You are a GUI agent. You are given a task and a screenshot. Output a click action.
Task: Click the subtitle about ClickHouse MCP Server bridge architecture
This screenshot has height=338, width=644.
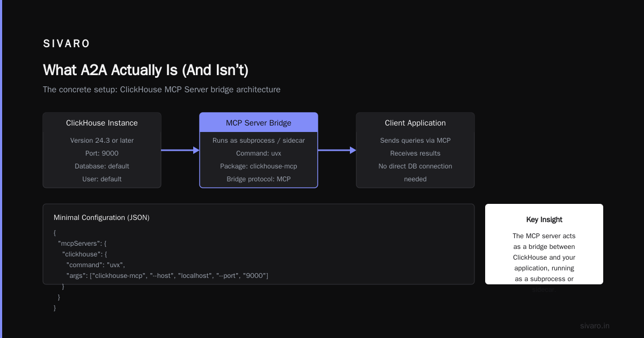pos(162,90)
